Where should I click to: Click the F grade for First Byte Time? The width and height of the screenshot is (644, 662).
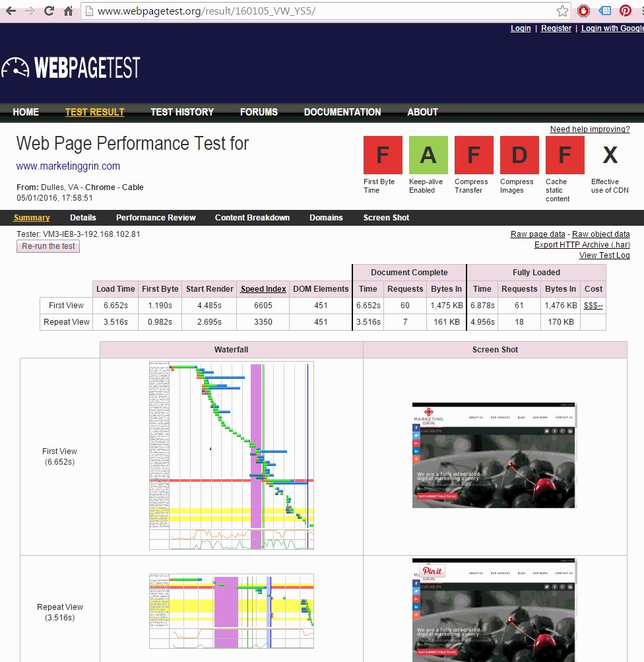(x=382, y=154)
